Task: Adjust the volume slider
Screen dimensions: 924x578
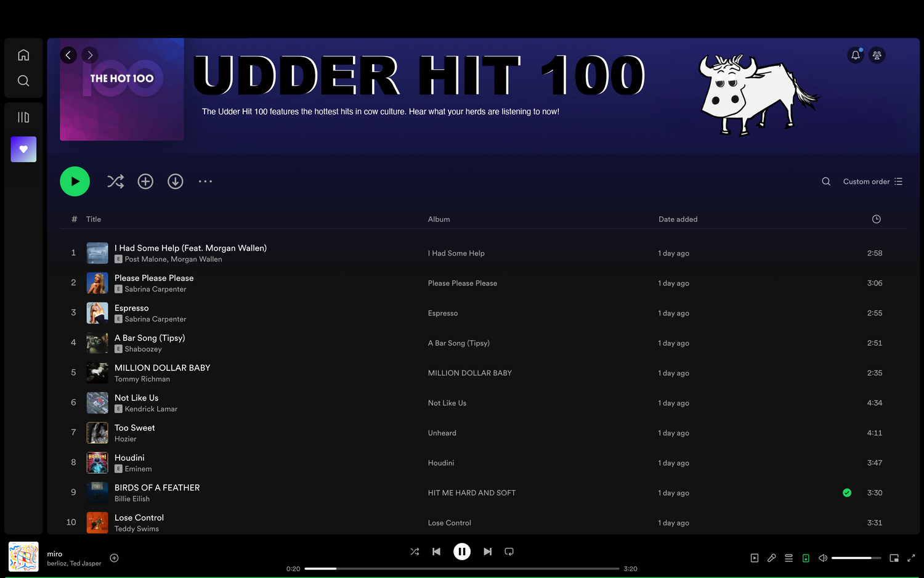Action: pos(856,558)
